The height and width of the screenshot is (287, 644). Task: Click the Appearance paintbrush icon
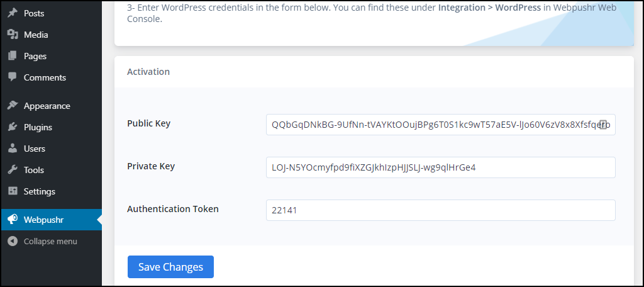12,106
